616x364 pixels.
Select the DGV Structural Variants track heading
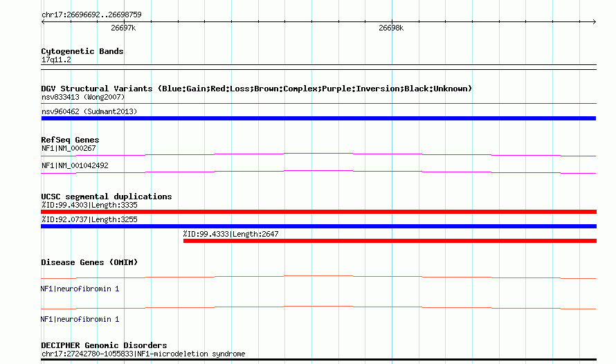(256, 89)
